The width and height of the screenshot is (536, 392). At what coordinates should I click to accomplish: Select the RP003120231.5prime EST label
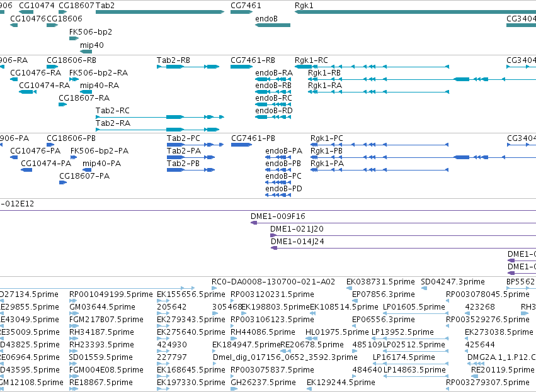point(272,294)
